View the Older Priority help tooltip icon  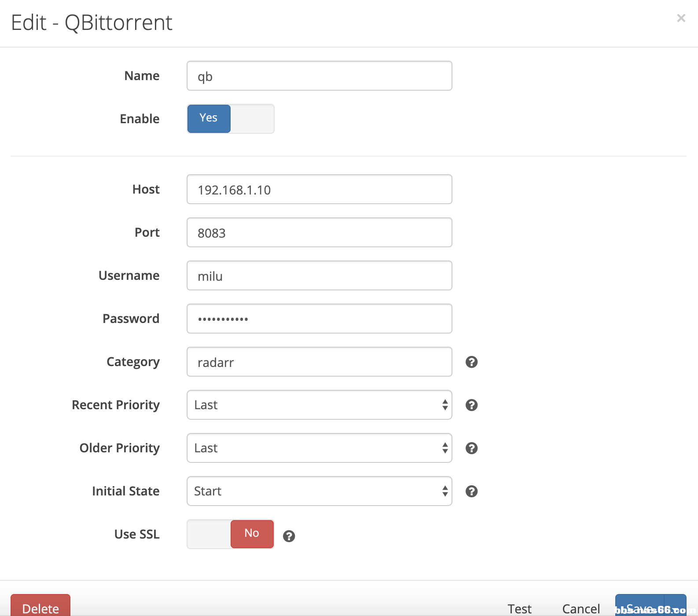[x=471, y=448]
